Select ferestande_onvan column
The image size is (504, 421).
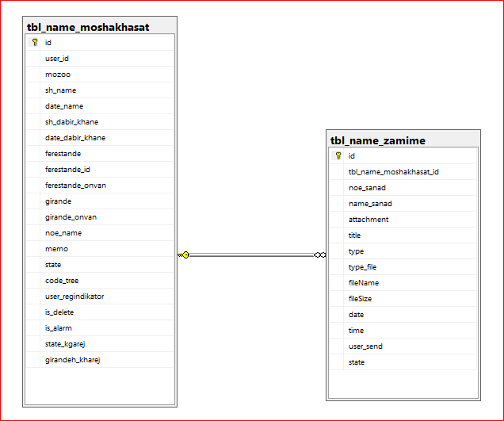[100, 186]
